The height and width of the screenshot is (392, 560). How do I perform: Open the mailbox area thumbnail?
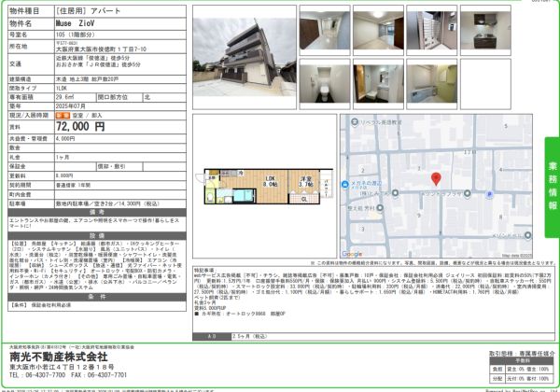point(432,31)
